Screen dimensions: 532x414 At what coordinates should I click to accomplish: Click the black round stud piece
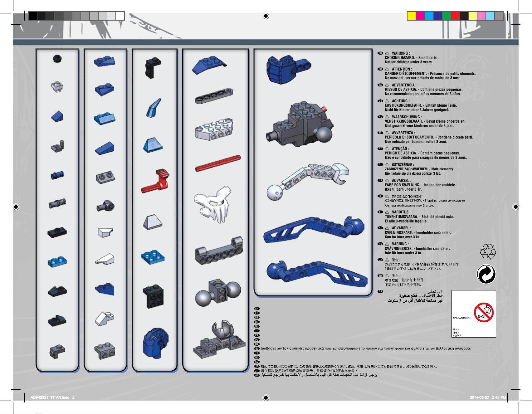[x=57, y=59]
